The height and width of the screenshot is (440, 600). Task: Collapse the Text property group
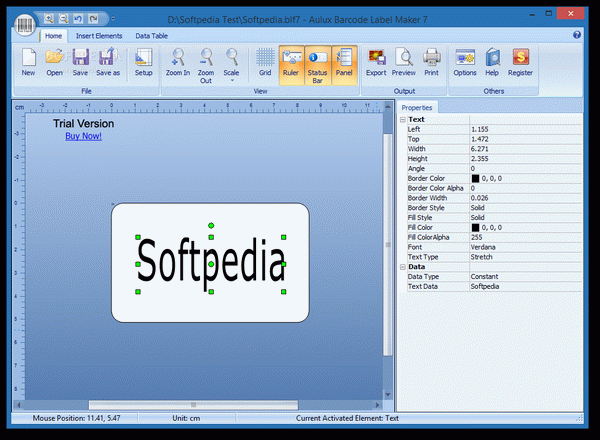(x=403, y=119)
